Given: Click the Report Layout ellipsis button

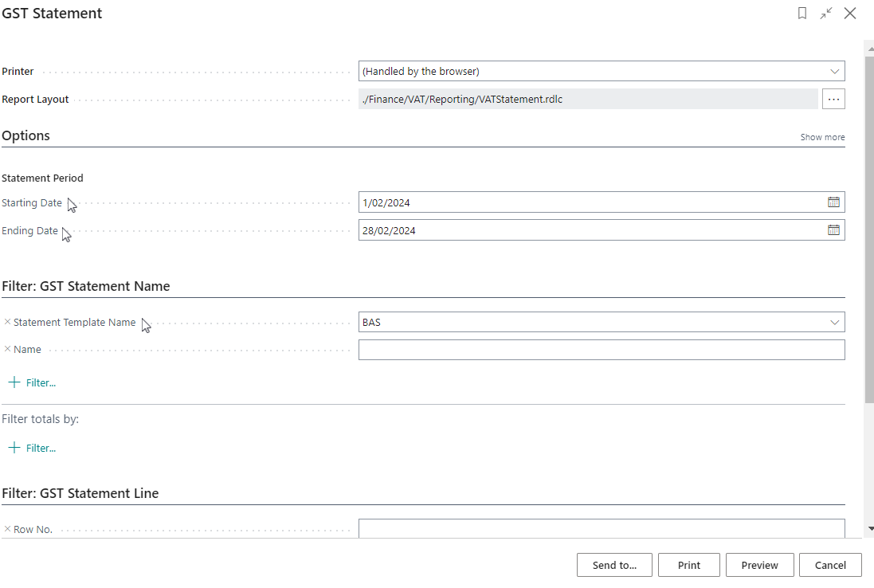Looking at the screenshot, I should pyautogui.click(x=833, y=99).
